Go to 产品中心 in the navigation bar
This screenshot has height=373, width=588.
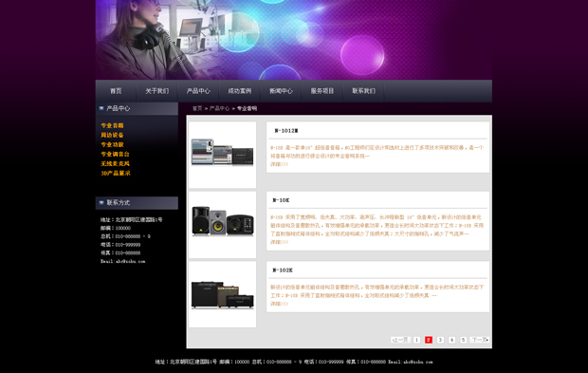198,91
